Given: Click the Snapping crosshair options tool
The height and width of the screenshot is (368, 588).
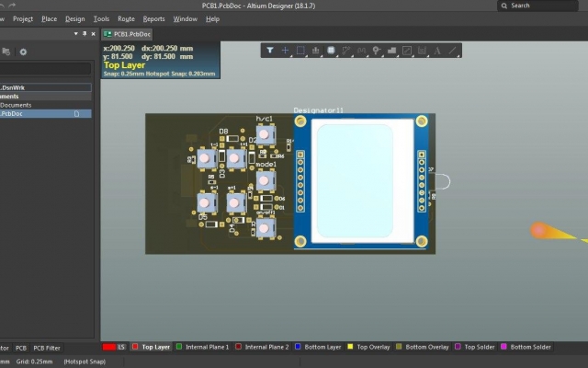Looking at the screenshot, I should pos(285,50).
